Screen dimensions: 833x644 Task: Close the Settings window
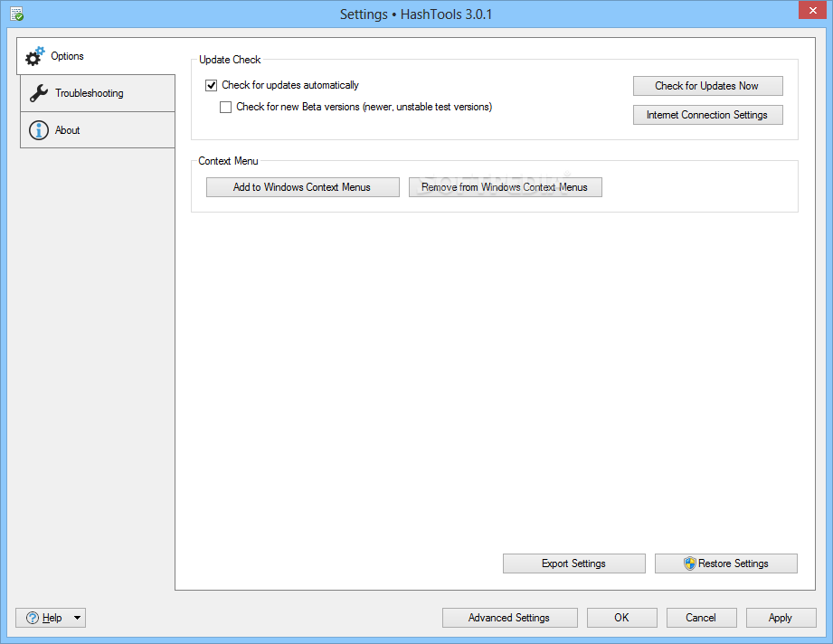813,10
